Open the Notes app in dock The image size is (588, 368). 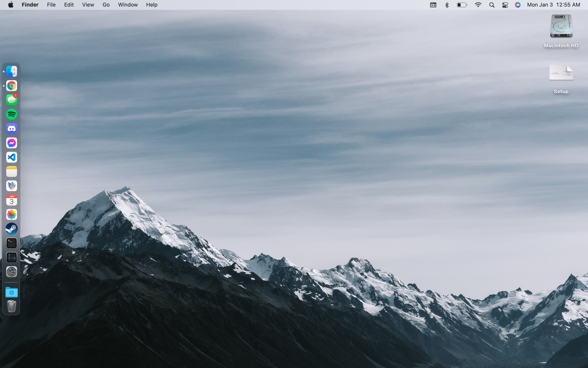(11, 172)
